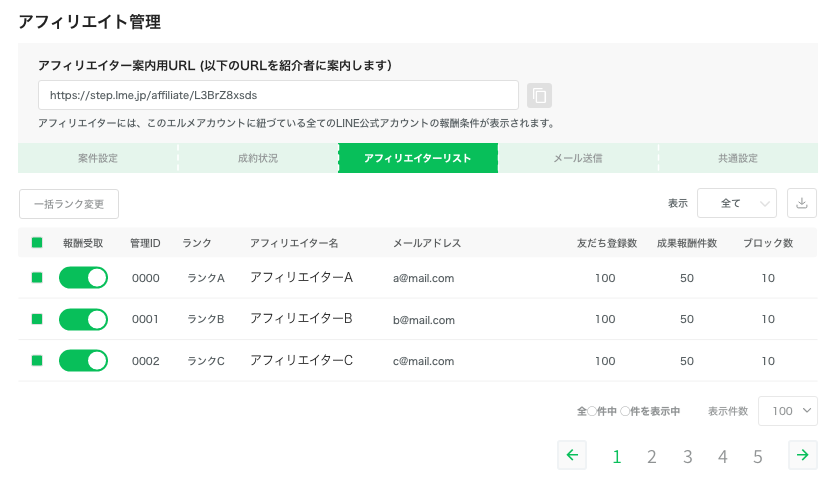Go to previous page with left arrow
This screenshot has width=829, height=492.
571,456
